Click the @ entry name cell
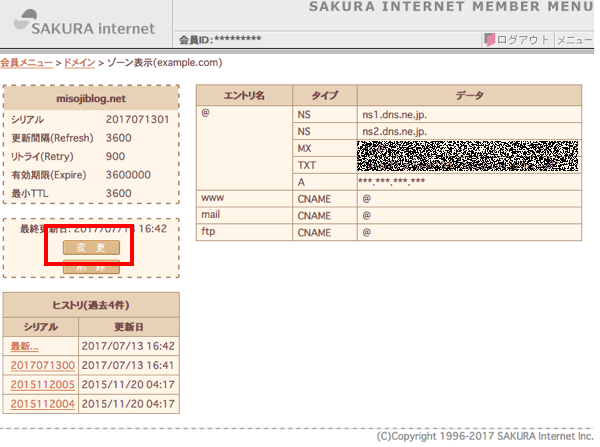600x447 pixels. [x=244, y=148]
